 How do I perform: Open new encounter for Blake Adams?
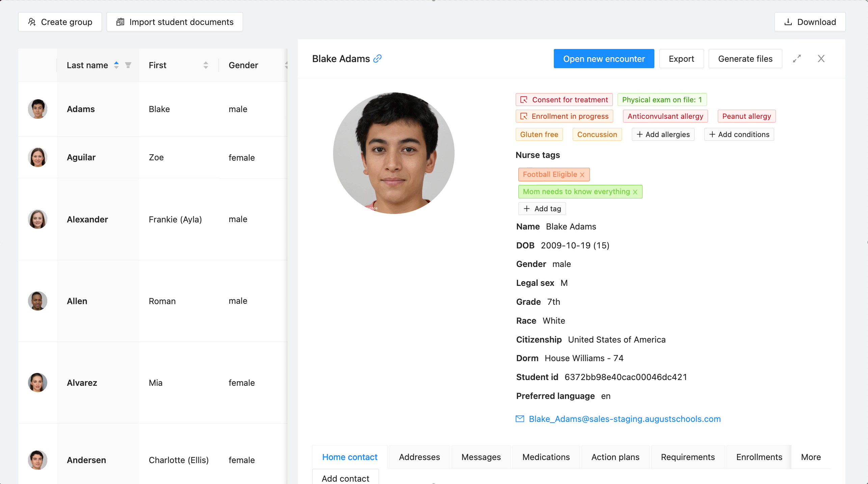click(x=604, y=59)
